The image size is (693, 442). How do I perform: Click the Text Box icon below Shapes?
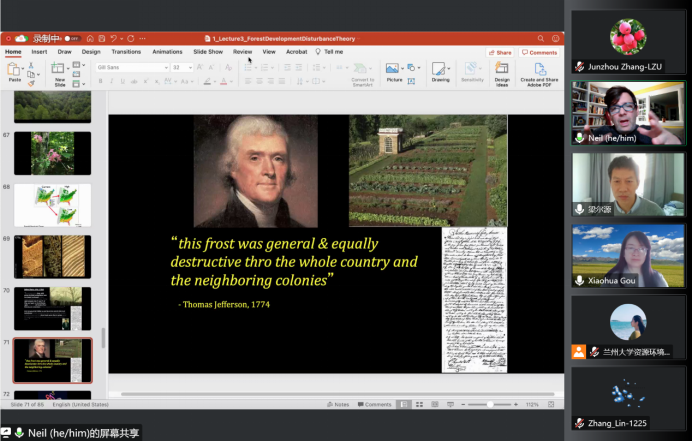pyautogui.click(x=411, y=81)
